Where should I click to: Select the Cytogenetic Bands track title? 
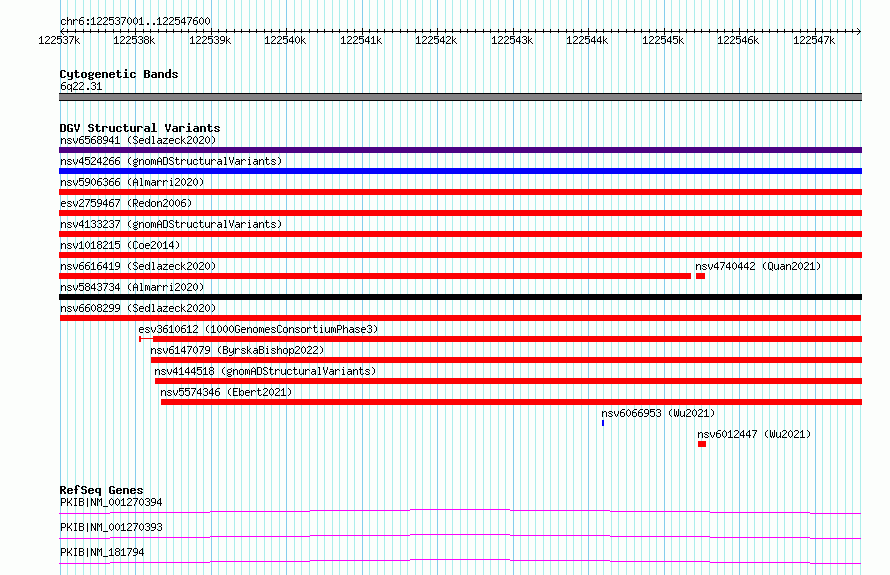coord(119,74)
